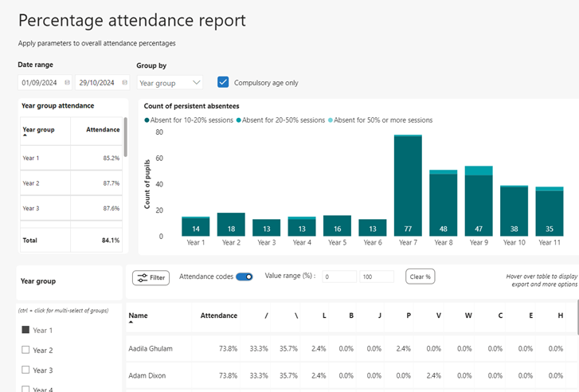Viewport: 579px width, 392px height.
Task: Open the end date calendar picker icon
Action: 123,82
